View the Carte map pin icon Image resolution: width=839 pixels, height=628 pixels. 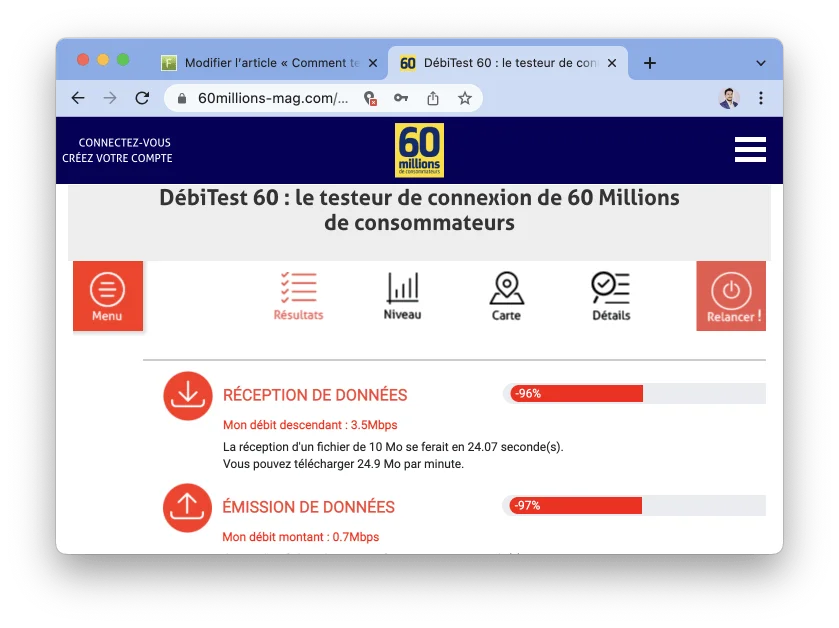click(506, 290)
